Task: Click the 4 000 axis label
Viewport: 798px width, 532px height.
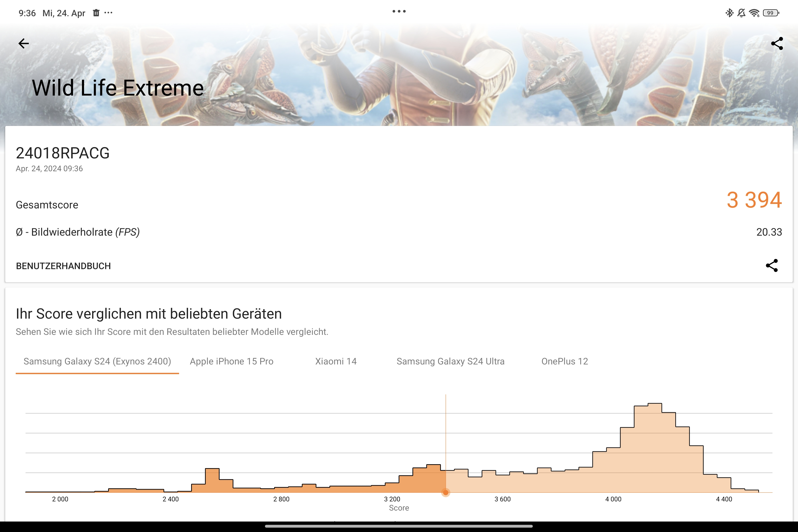Action: [613, 499]
